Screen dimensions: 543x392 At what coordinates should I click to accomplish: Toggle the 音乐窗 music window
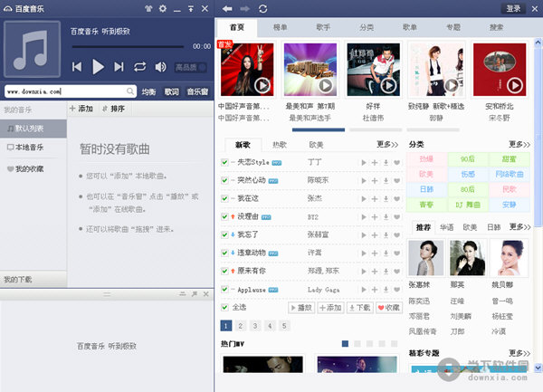coord(197,91)
